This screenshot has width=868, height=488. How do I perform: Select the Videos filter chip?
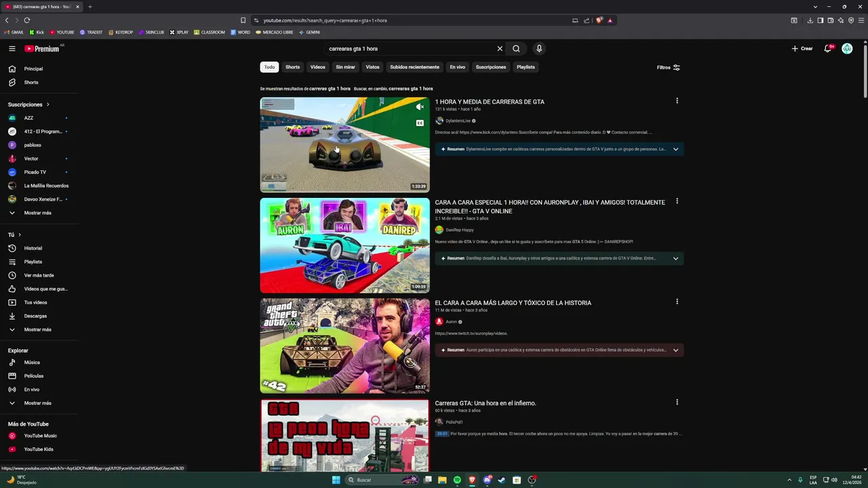(318, 67)
